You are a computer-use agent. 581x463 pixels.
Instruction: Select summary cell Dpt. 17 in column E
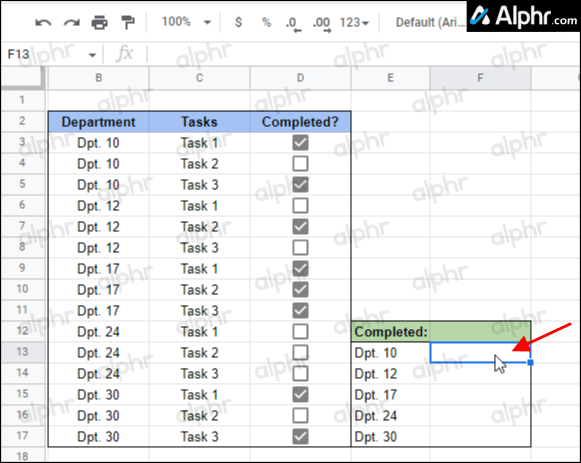pos(391,394)
